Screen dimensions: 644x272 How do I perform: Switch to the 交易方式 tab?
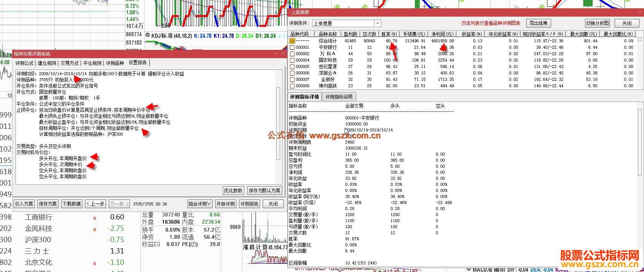click(70, 63)
